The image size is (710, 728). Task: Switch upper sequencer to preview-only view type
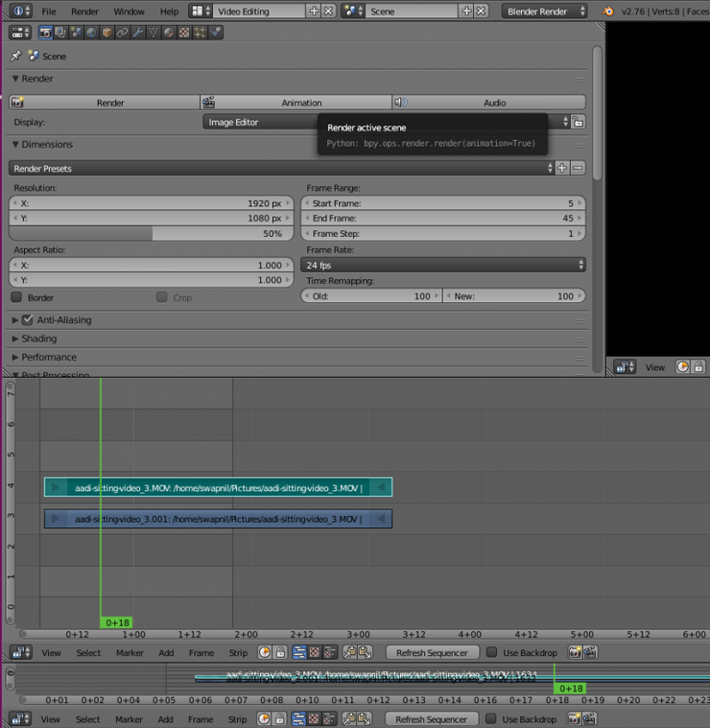click(x=315, y=652)
